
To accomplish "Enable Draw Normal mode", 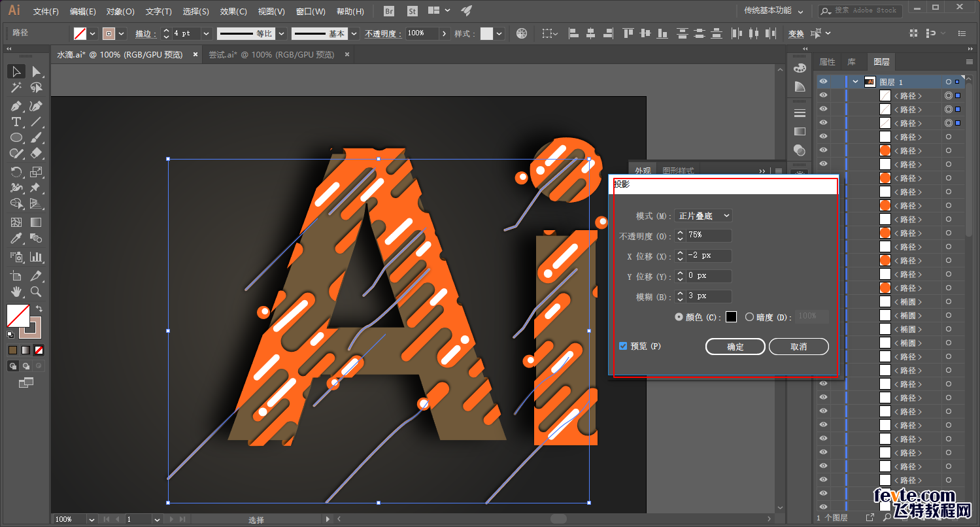I will (x=12, y=365).
